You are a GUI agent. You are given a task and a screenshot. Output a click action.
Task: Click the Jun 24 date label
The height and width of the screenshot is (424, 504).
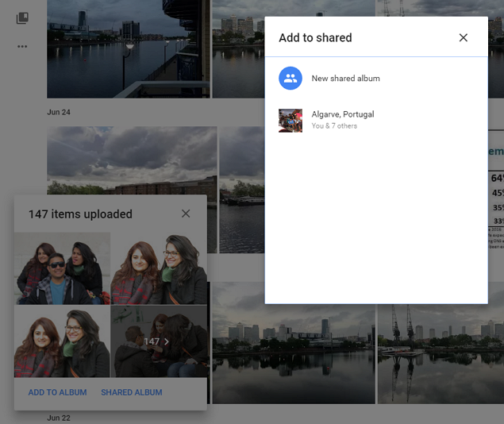point(59,112)
